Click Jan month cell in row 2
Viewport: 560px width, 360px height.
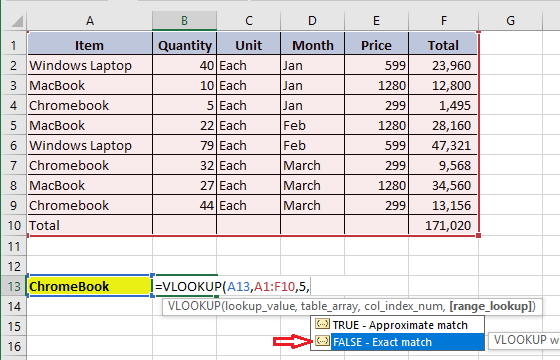(312, 65)
